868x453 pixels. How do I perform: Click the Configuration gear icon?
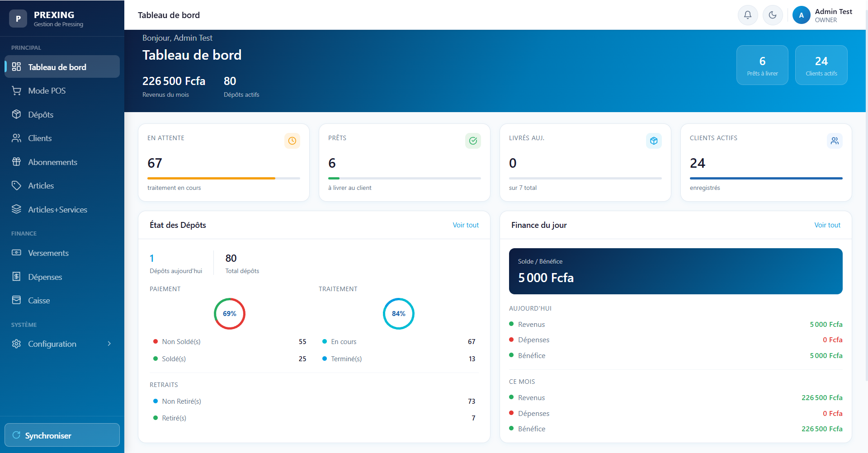(x=17, y=344)
